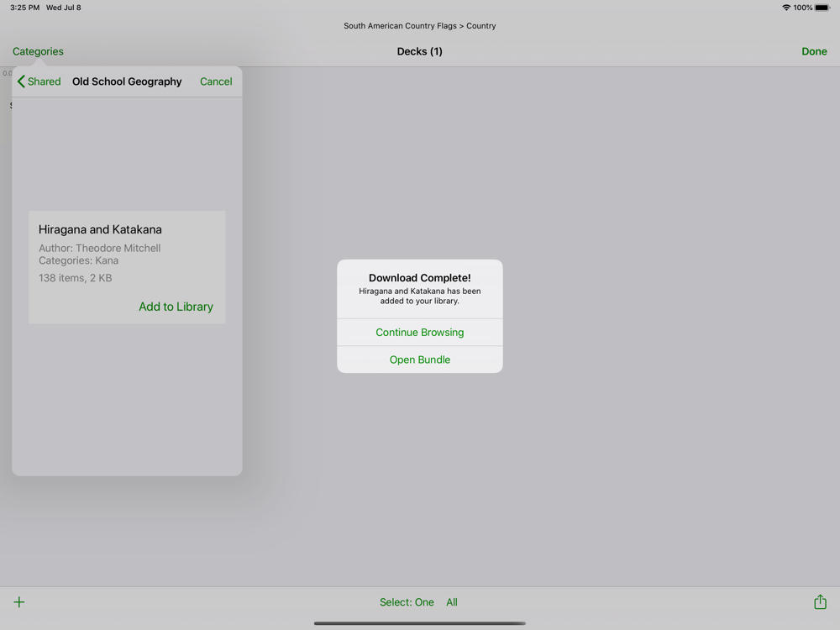Switch selection mode to All
This screenshot has width=840, height=630.
(452, 602)
